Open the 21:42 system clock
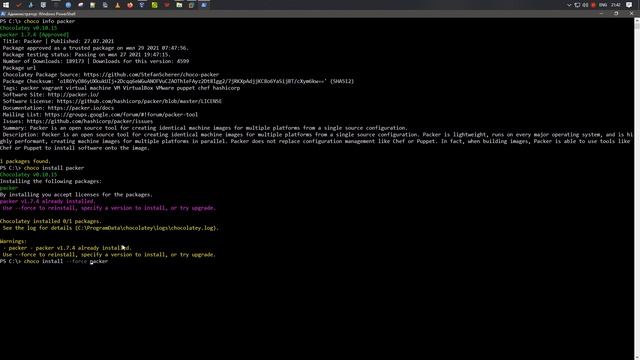The image size is (640, 360). [616, 5]
